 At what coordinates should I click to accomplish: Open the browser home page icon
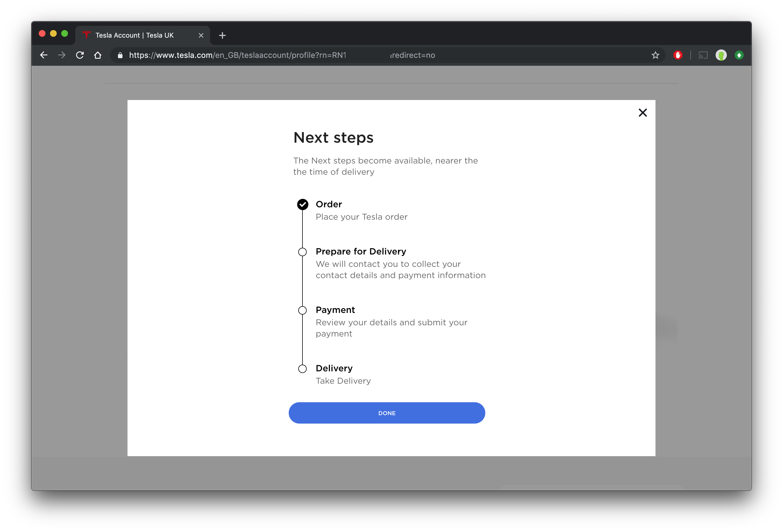click(98, 55)
